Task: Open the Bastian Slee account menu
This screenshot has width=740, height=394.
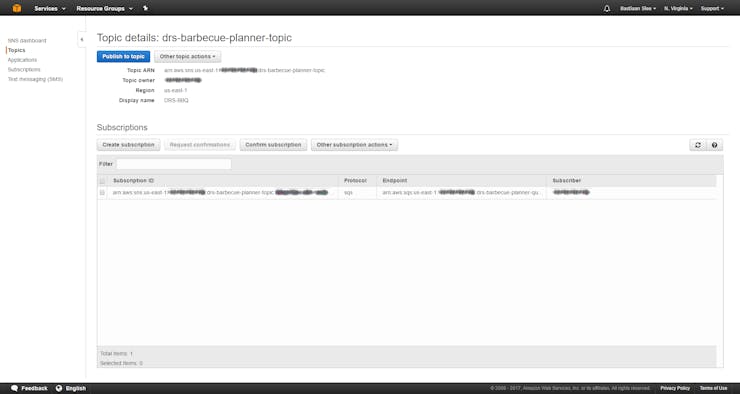Action: click(638, 8)
